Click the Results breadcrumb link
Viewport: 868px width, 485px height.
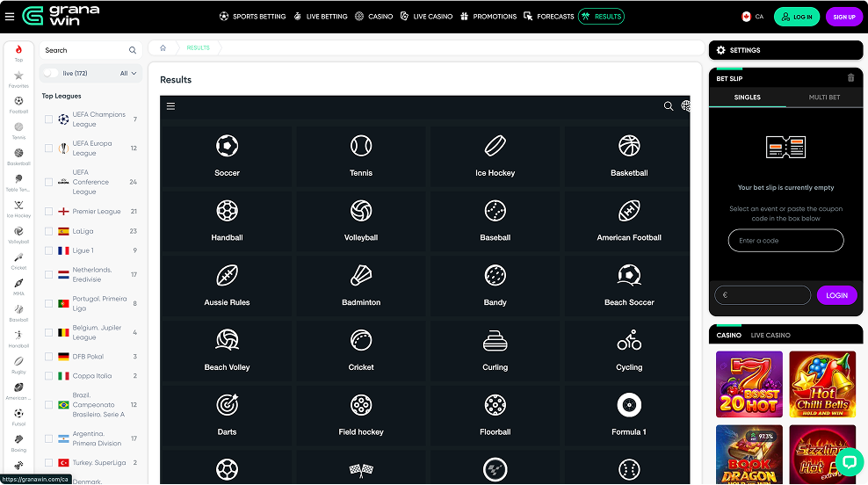198,47
